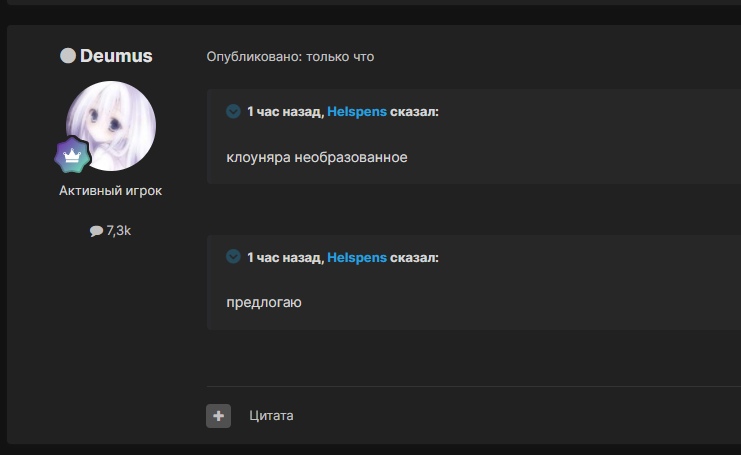
Task: Click the crown rank badge on the avatar
Action: 72,156
